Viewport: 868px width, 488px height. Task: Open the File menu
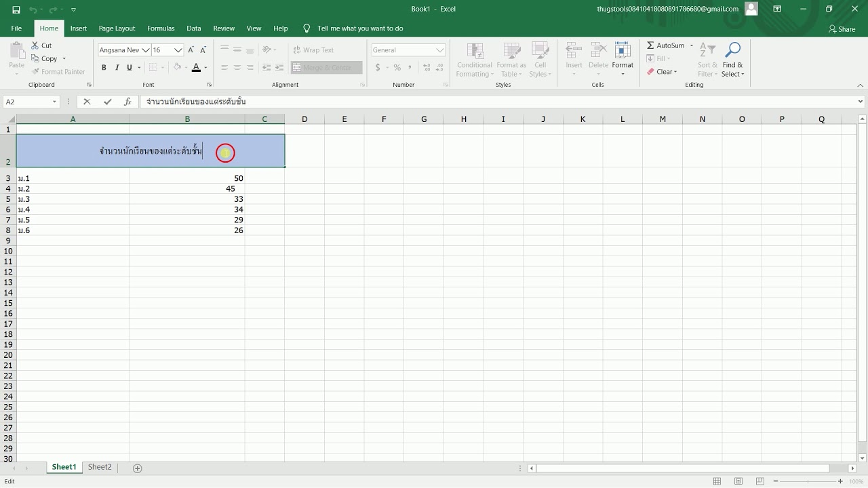16,28
